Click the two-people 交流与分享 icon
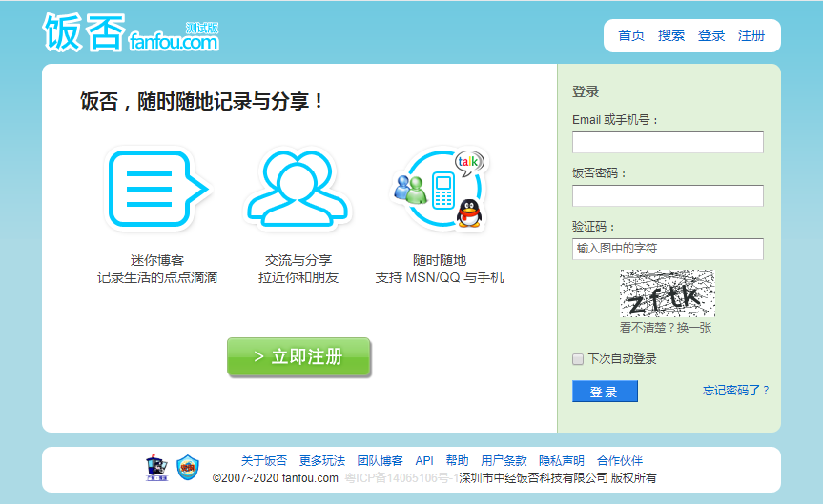This screenshot has height=504, width=823. 298,189
